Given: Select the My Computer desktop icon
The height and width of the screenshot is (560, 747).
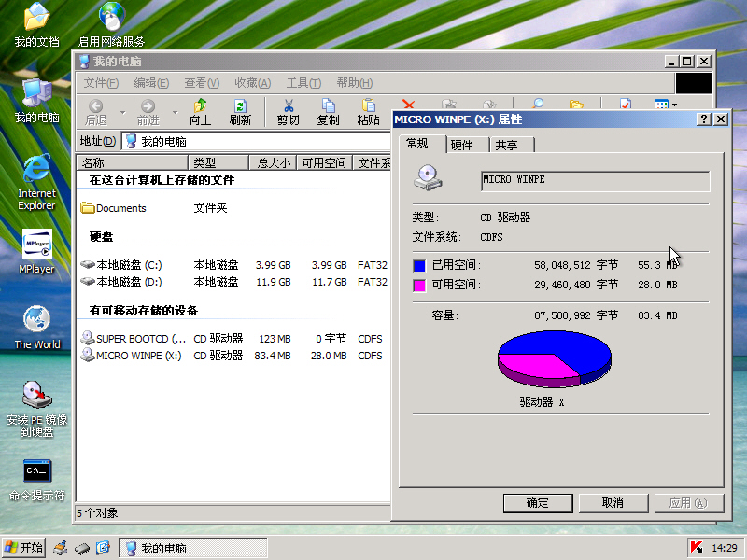Looking at the screenshot, I should (36, 101).
